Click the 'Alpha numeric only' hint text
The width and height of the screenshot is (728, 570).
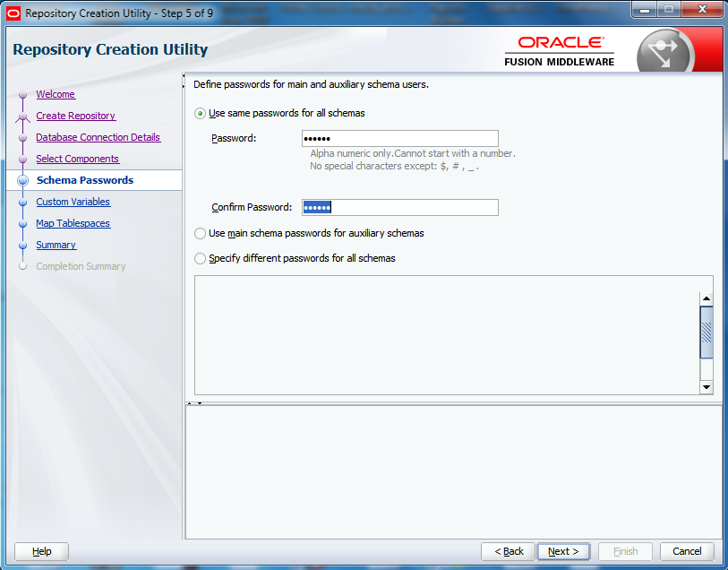(x=413, y=153)
